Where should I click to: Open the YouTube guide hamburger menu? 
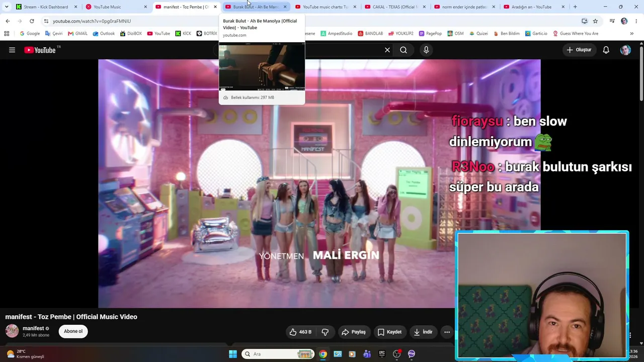click(12, 50)
